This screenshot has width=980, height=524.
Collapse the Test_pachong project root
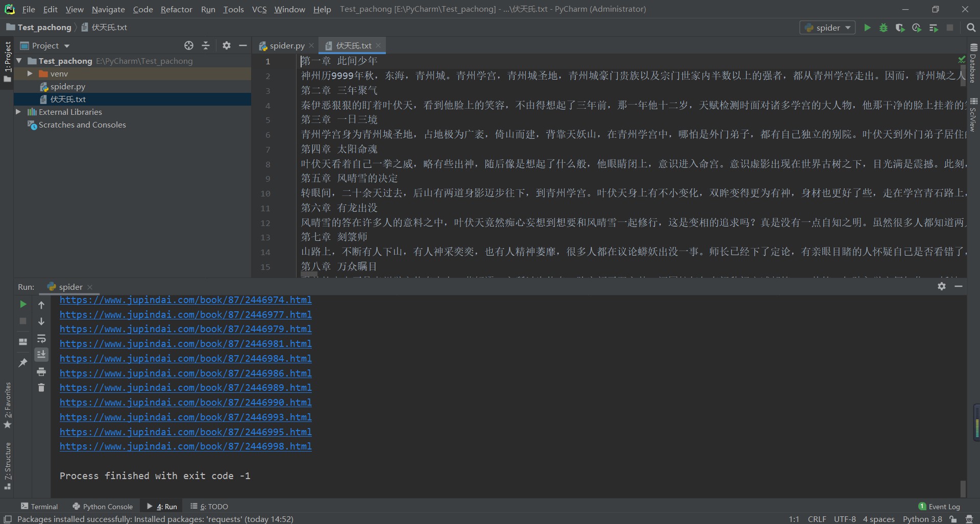19,61
